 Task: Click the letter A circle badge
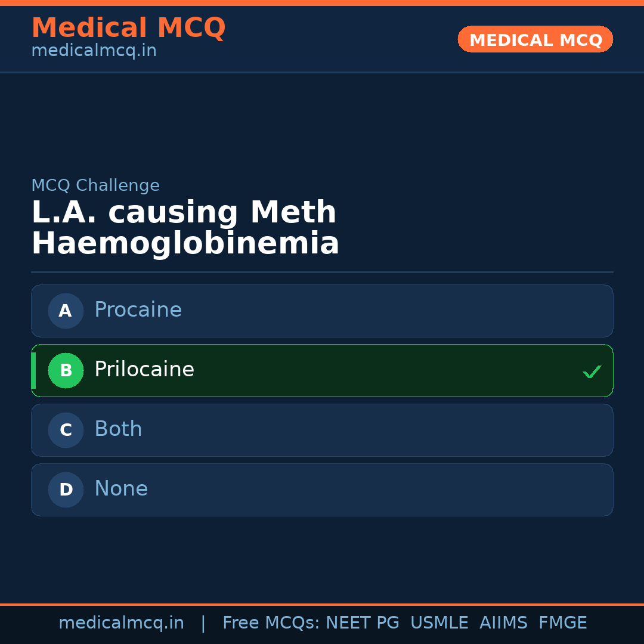coord(66,311)
